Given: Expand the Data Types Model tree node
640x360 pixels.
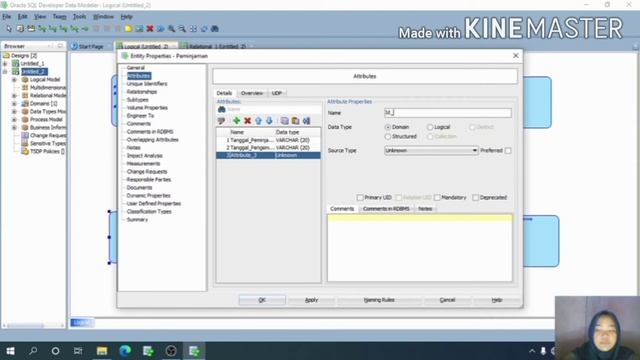Looking at the screenshot, I should tap(14, 111).
